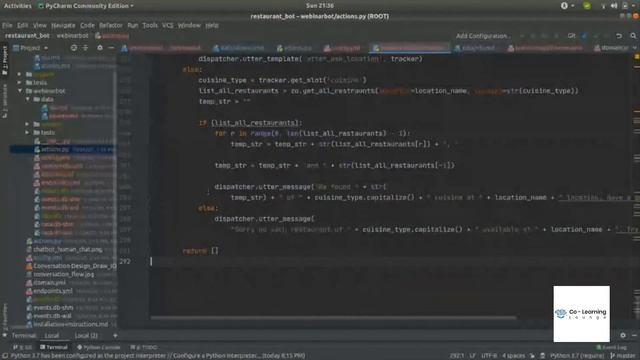Image resolution: width=640 pixels, height=360 pixels.
Task: Click the data folder icon
Action: [x=36, y=99]
